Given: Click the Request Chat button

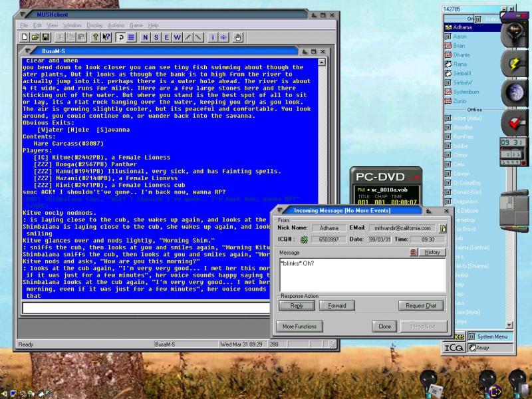Looking at the screenshot, I should (421, 306).
